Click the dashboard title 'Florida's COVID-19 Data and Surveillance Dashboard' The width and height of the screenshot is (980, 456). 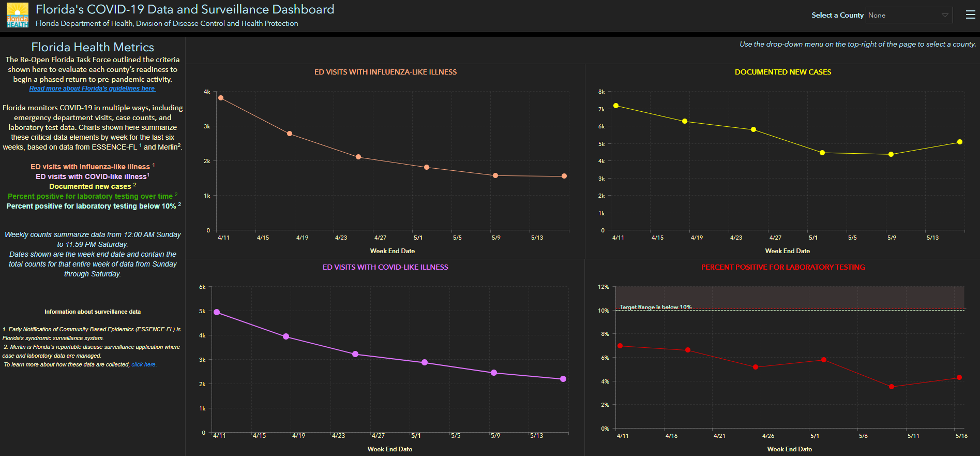pos(185,9)
